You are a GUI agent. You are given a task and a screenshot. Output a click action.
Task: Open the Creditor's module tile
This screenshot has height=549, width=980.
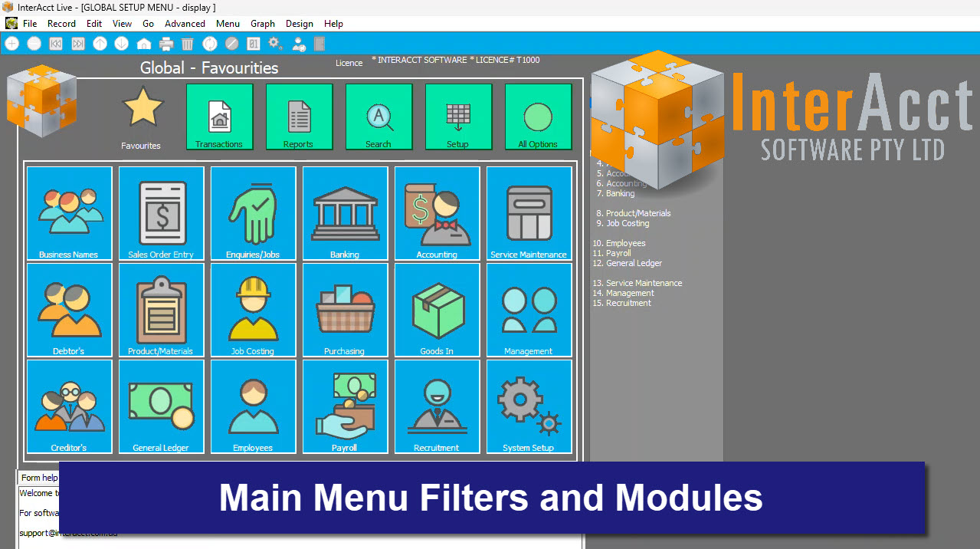[70, 406]
